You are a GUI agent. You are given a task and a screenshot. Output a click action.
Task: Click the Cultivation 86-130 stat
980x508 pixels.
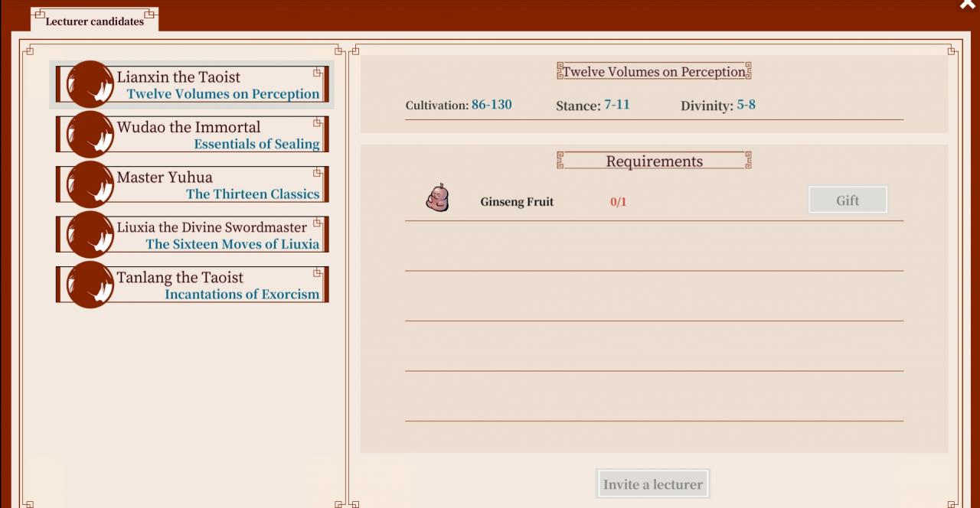459,105
